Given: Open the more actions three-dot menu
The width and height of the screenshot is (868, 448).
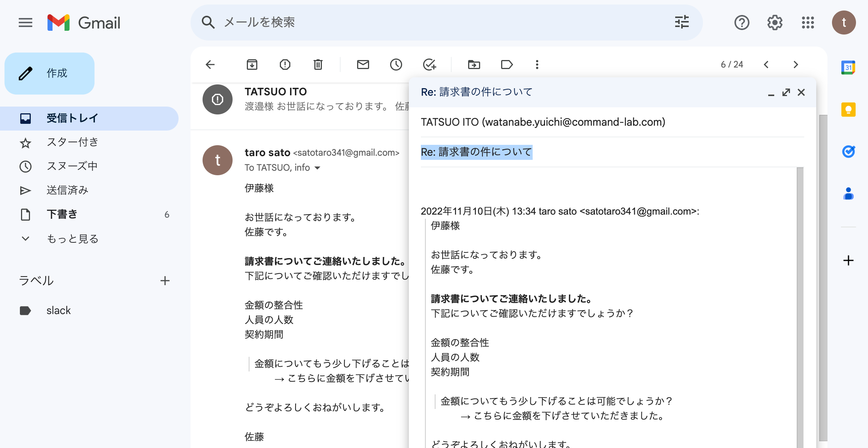Looking at the screenshot, I should (537, 65).
